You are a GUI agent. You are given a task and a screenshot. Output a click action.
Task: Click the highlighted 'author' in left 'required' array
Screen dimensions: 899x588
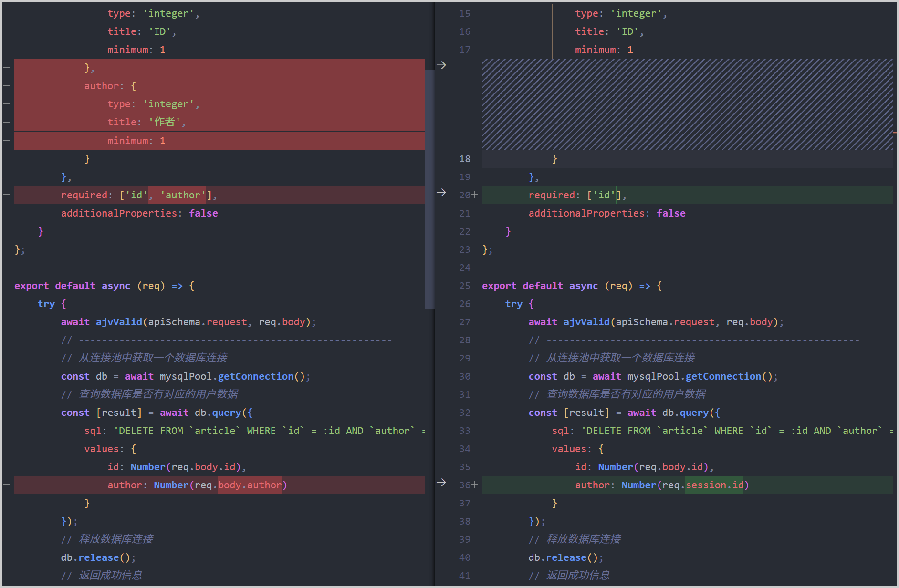[x=183, y=195]
